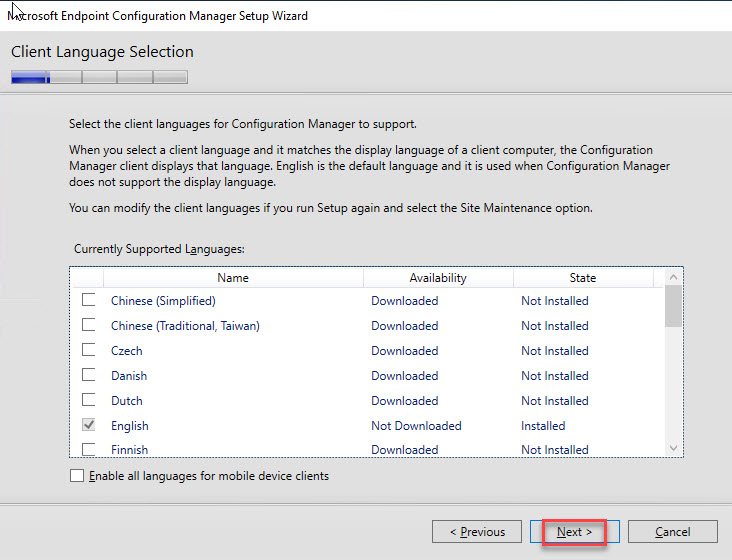Cancel the setup wizard
This screenshot has height=560, width=732.
672,532
